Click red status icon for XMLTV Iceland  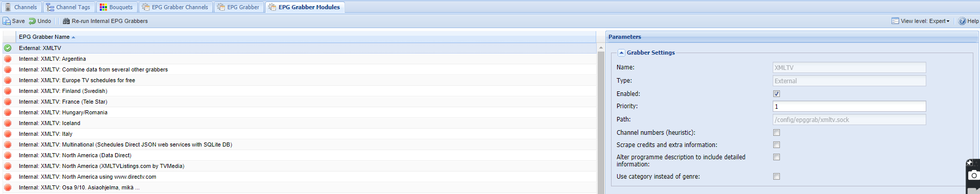click(x=8, y=123)
